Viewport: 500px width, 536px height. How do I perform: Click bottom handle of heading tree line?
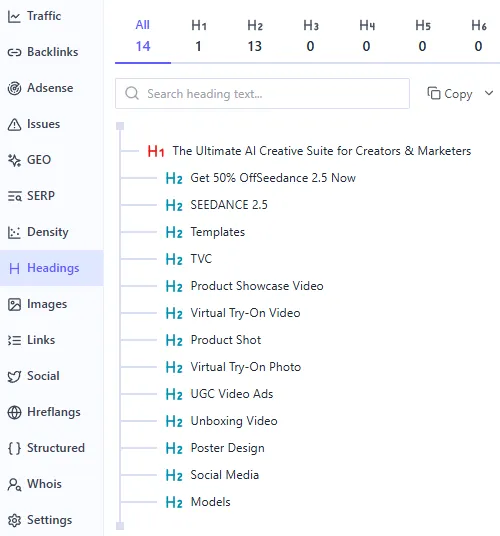[120, 526]
